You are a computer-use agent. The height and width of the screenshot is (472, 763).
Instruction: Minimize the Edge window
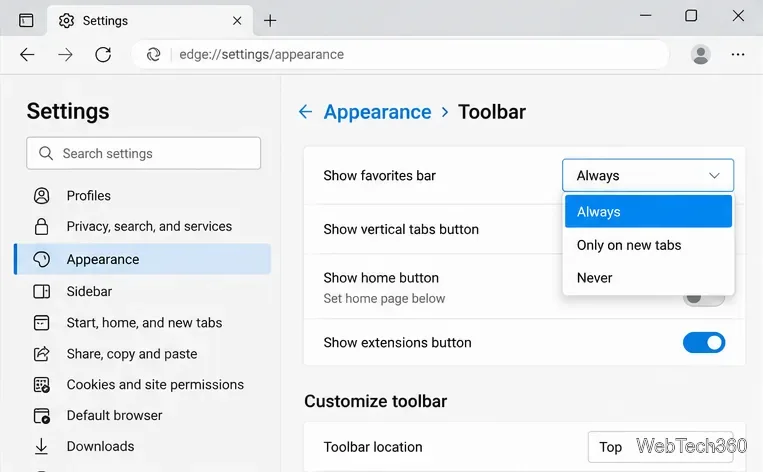(x=646, y=16)
